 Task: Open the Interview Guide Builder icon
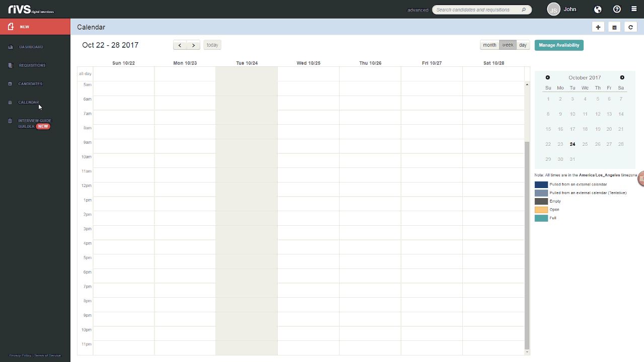coord(10,121)
